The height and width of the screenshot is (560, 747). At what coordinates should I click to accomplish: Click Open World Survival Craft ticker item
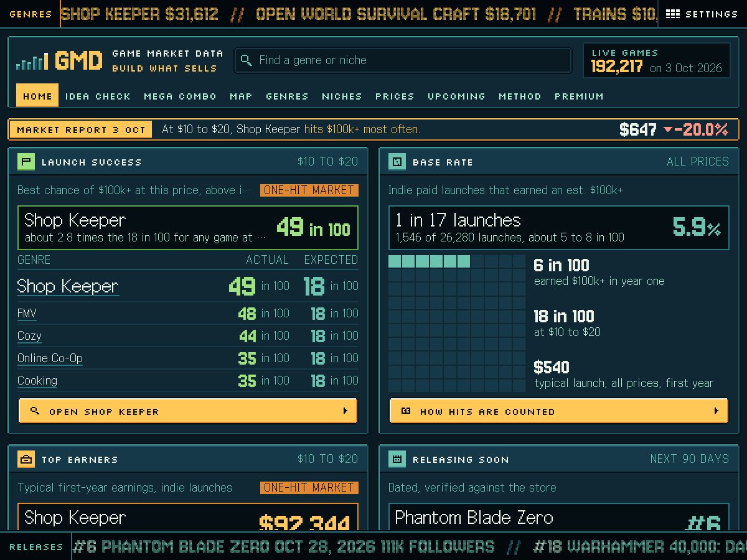pos(396,14)
